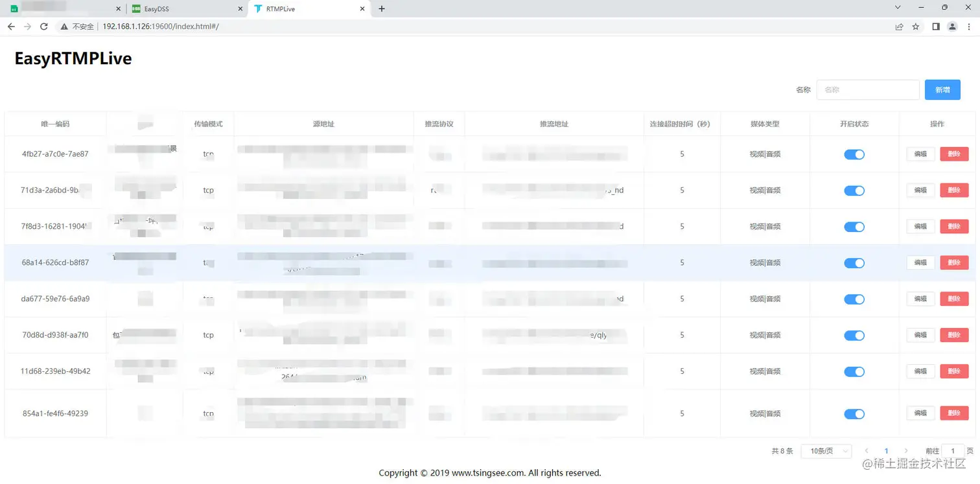Image resolution: width=980 pixels, height=484 pixels.
Task: Click the 源地址 column header
Action: pyautogui.click(x=323, y=124)
